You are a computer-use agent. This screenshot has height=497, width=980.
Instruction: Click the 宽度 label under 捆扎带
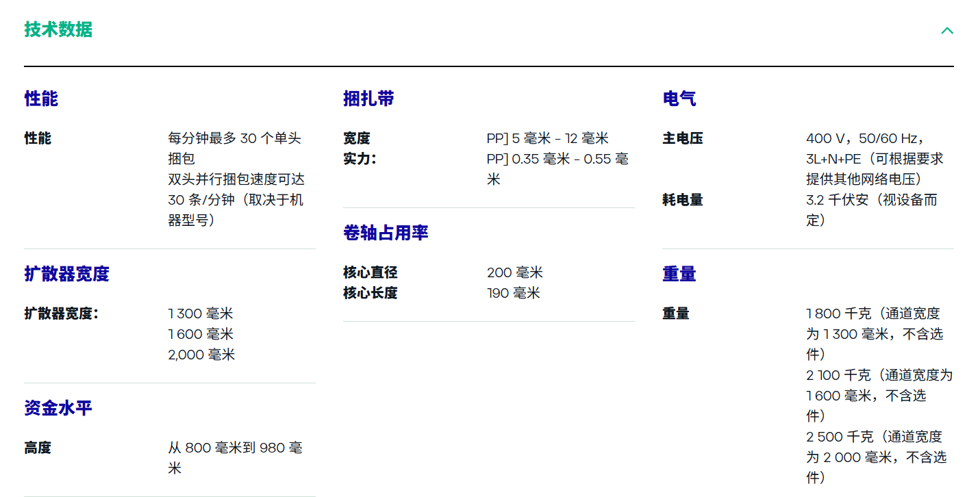click(x=356, y=138)
